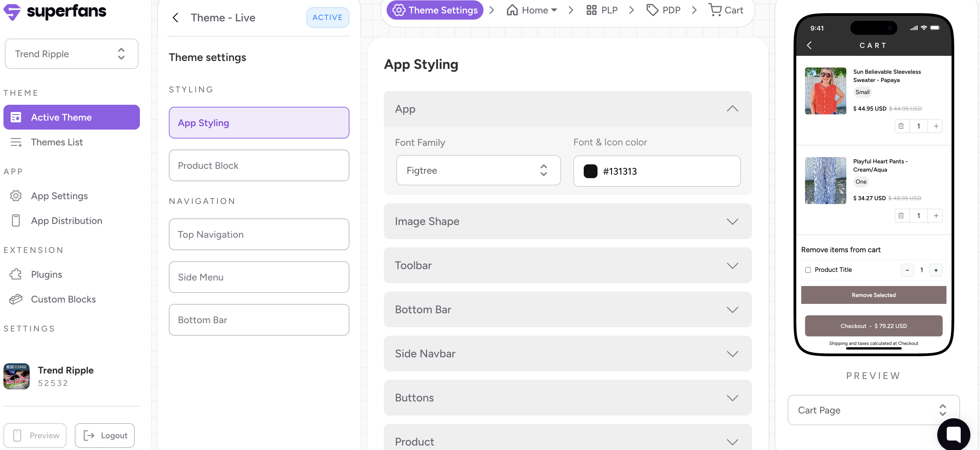Viewport: 980px width, 450px height.
Task: Click the #131313 black color swatch
Action: click(x=590, y=171)
